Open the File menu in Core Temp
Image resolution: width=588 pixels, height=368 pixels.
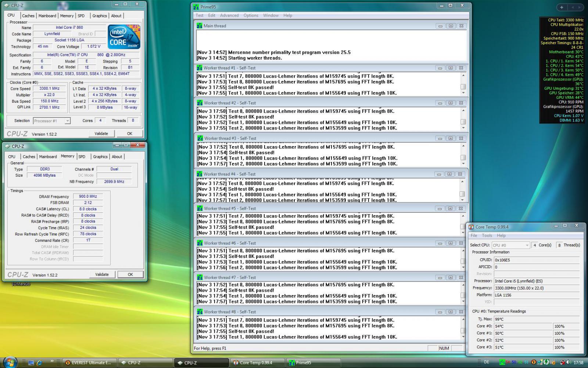pyautogui.click(x=474, y=236)
